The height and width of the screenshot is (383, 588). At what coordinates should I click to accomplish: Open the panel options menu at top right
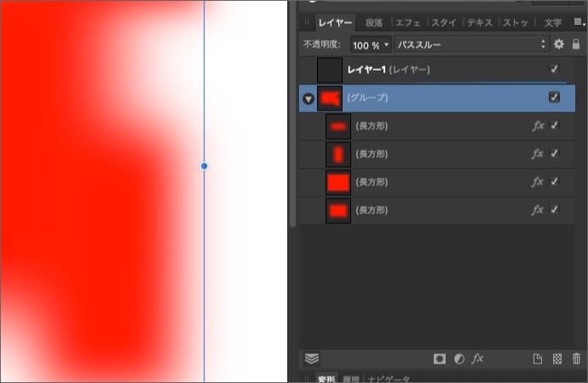tap(578, 23)
